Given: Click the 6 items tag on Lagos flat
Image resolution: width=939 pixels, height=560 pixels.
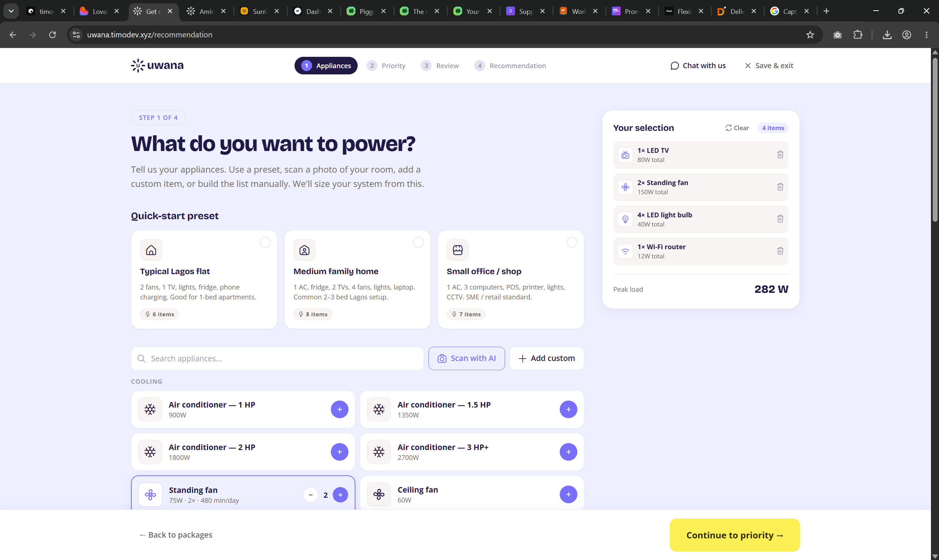Looking at the screenshot, I should point(159,314).
